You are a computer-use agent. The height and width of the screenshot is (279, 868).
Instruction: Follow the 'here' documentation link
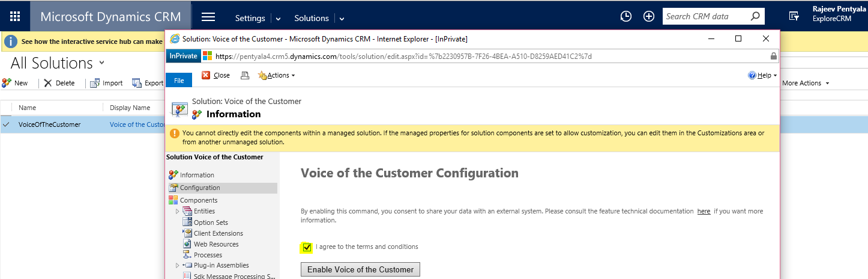click(x=704, y=212)
